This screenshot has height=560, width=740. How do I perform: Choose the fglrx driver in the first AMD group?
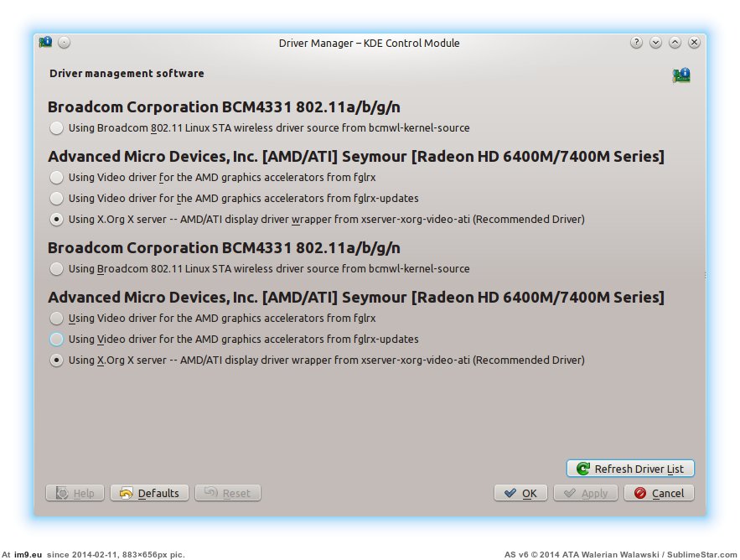point(56,177)
